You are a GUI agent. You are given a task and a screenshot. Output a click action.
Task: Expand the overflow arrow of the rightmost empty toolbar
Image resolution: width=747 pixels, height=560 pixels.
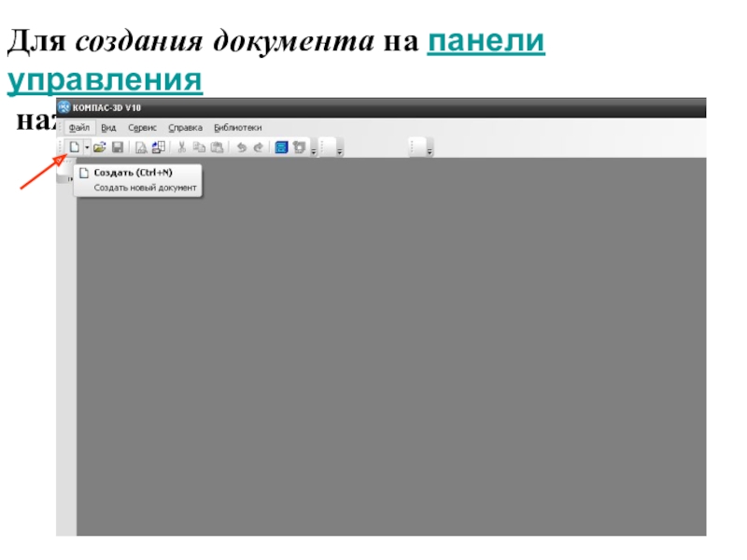pyautogui.click(x=430, y=152)
